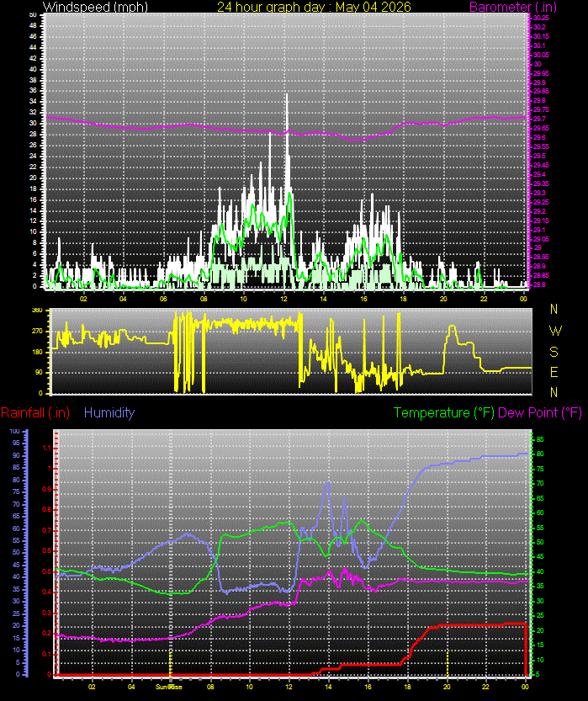588x701 pixels.
Task: Click the blue "Humidity" legend label
Action: click(x=109, y=412)
